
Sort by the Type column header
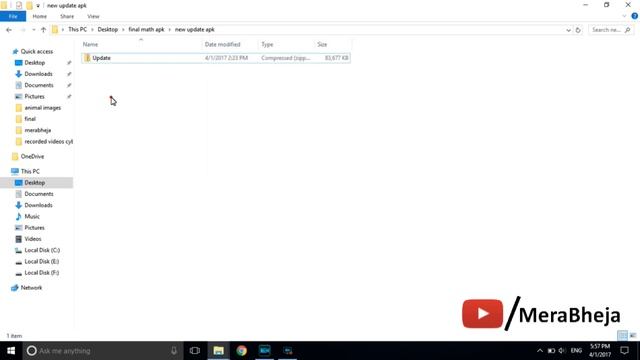tap(267, 44)
